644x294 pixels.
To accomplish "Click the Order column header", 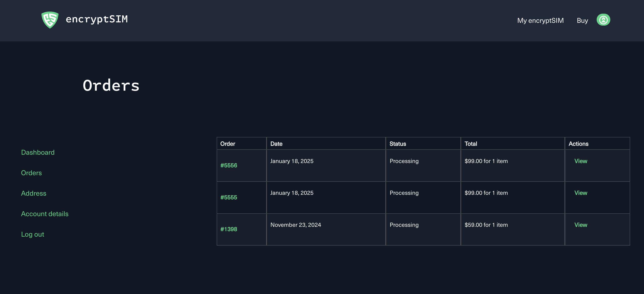I will click(228, 144).
